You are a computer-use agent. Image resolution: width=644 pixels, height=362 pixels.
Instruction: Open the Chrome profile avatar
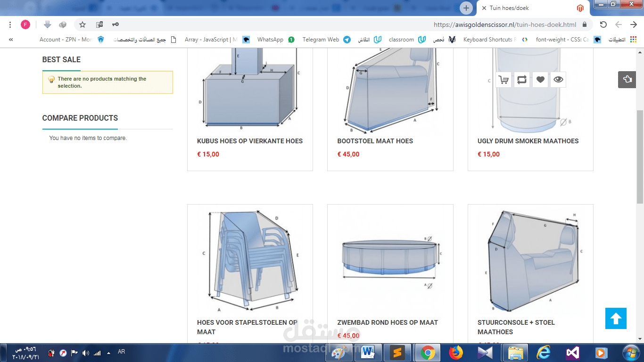click(x=25, y=25)
